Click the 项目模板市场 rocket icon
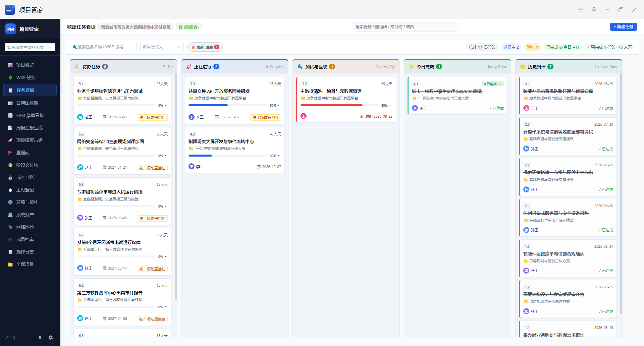This screenshot has height=346, width=644. coord(10,140)
